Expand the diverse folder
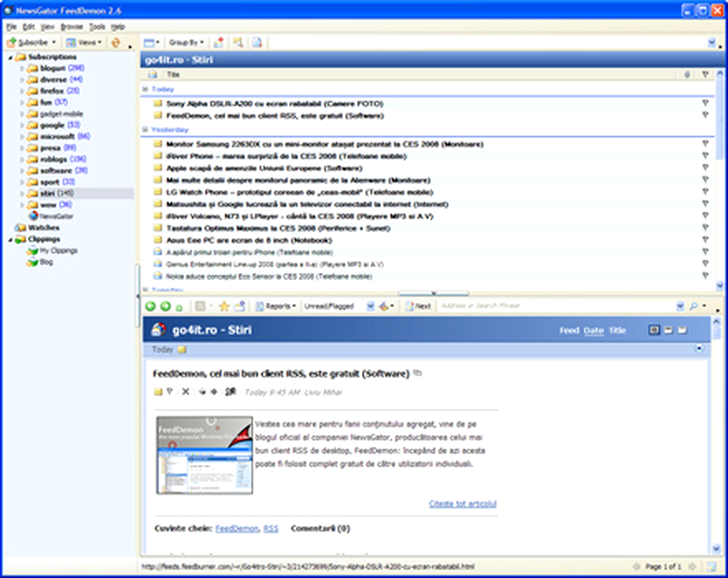728x578 pixels. pyautogui.click(x=21, y=80)
